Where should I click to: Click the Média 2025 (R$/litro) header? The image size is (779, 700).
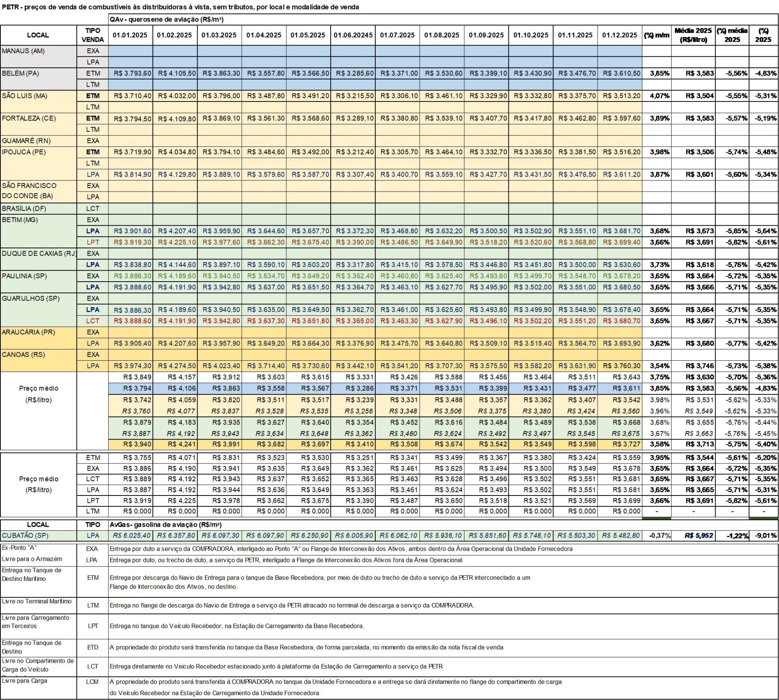tap(693, 35)
